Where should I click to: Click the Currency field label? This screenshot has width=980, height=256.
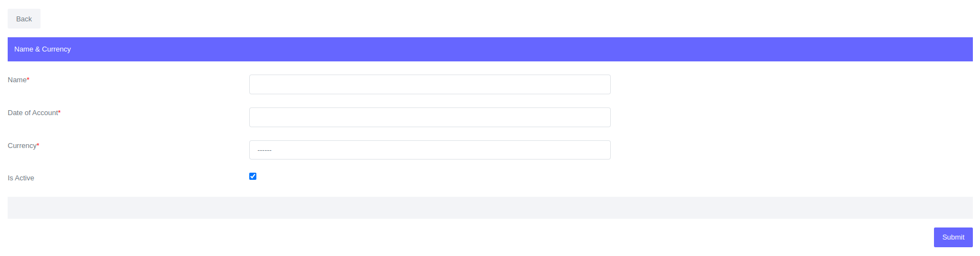tap(22, 146)
